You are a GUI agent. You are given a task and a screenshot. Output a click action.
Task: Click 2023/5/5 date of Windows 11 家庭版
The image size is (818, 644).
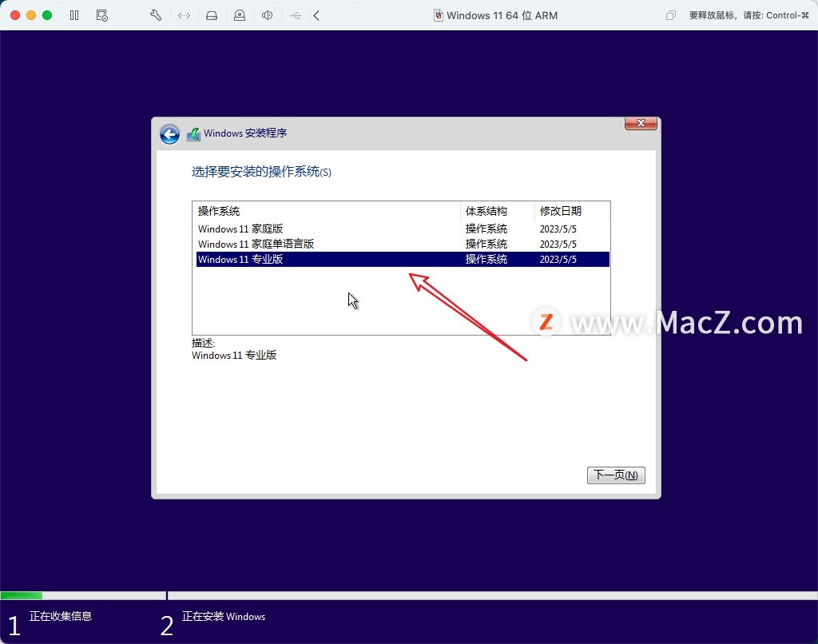coord(558,229)
